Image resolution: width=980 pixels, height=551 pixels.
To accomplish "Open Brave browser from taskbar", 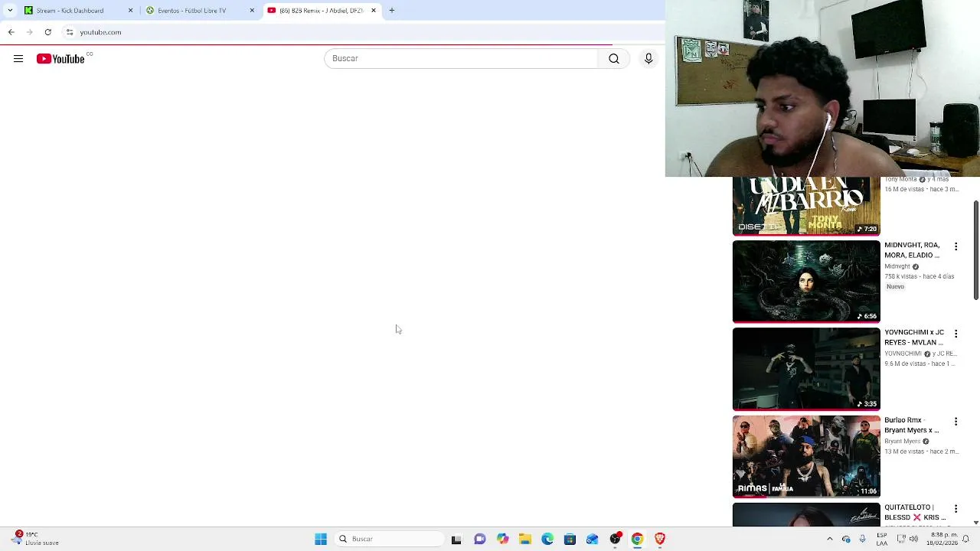I will pyautogui.click(x=659, y=540).
